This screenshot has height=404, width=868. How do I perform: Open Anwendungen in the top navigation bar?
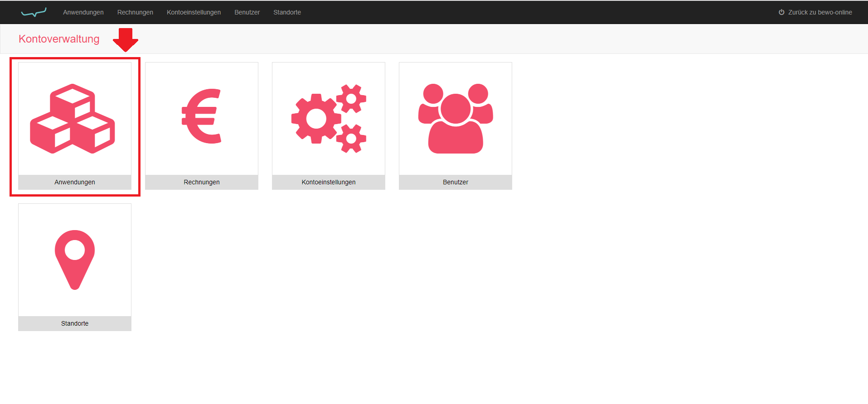tap(83, 12)
